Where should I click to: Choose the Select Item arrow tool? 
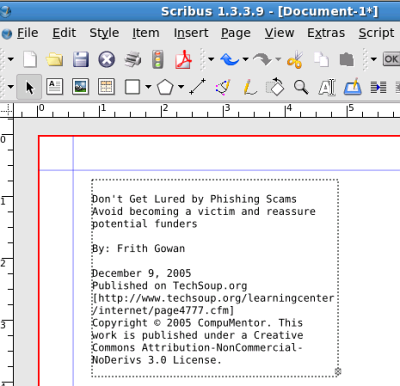coord(29,87)
